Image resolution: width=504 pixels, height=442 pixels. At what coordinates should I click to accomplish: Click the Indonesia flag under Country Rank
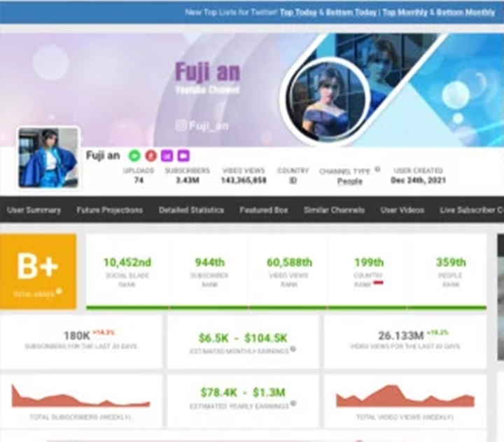tap(378, 283)
